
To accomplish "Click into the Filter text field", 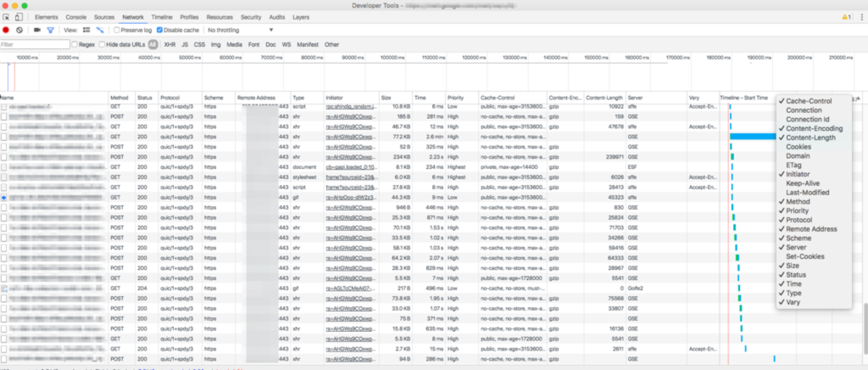I will [x=35, y=45].
